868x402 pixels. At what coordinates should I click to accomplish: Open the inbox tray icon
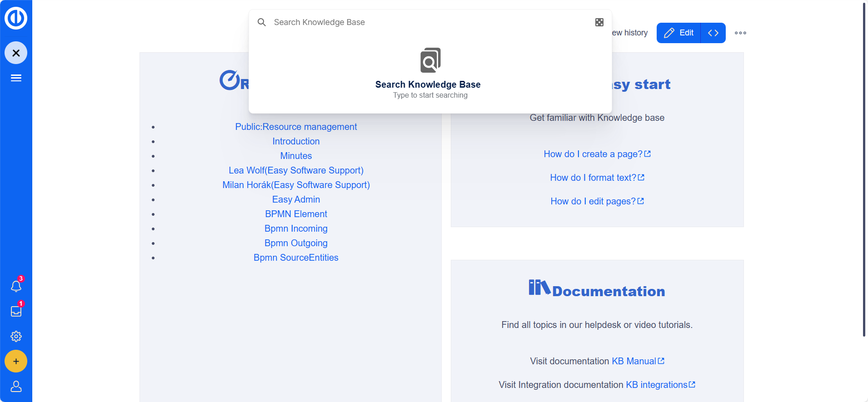pyautogui.click(x=16, y=311)
